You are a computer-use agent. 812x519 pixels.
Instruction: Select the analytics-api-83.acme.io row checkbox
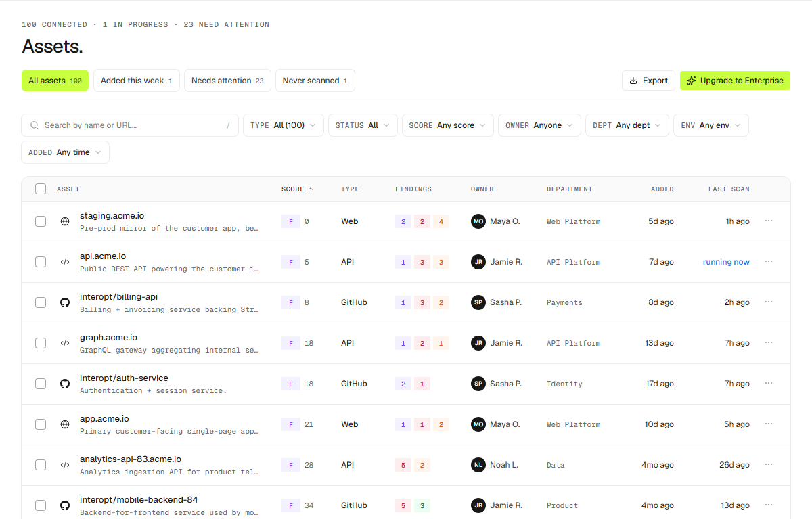(41, 465)
